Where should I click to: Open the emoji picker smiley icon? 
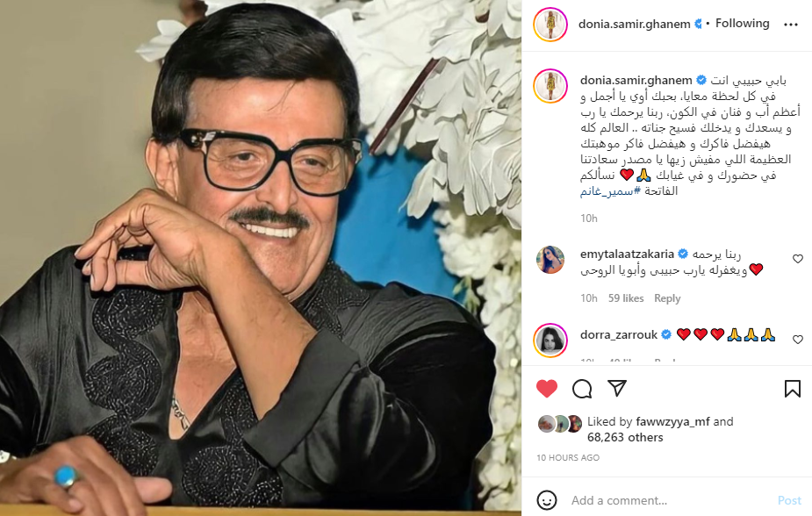(x=546, y=500)
